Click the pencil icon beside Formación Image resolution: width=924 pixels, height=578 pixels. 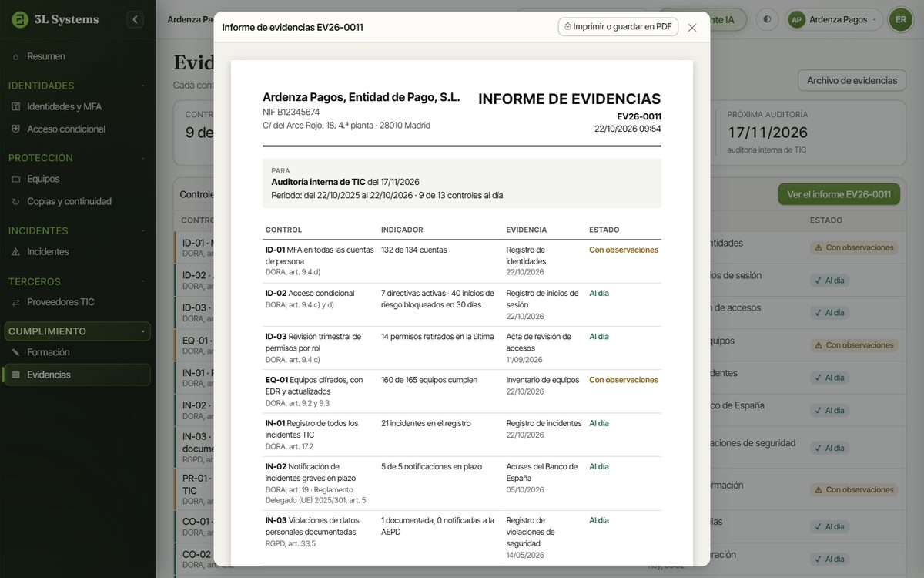pyautogui.click(x=15, y=352)
